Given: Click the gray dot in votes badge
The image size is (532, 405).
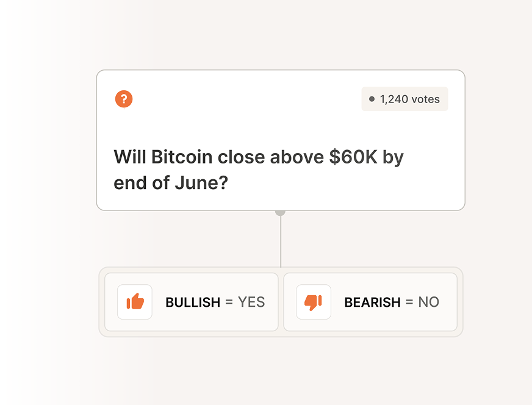Looking at the screenshot, I should pos(372,99).
